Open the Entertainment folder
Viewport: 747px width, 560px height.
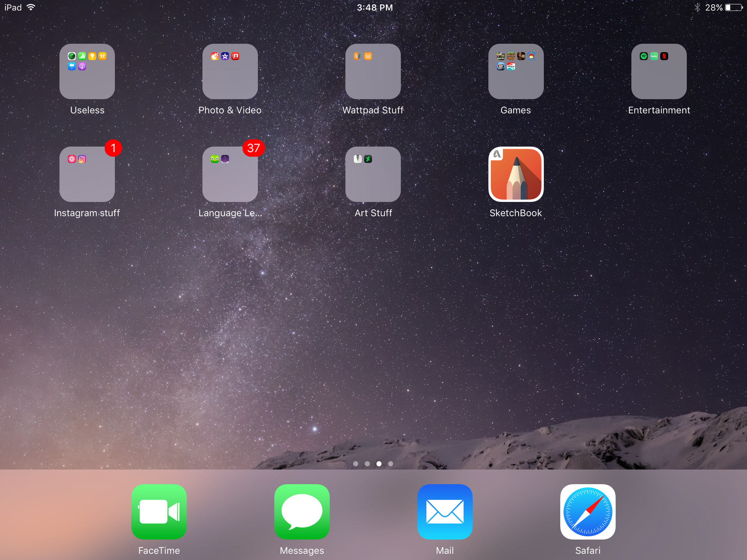point(659,71)
